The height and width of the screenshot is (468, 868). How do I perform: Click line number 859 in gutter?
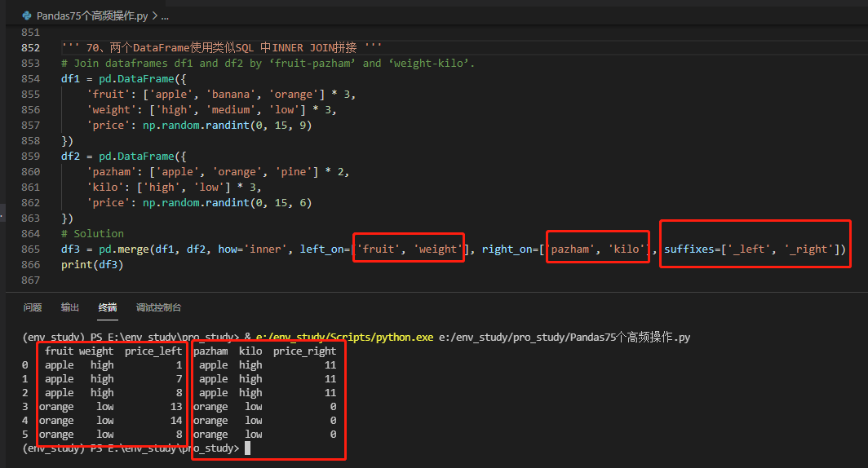click(30, 156)
